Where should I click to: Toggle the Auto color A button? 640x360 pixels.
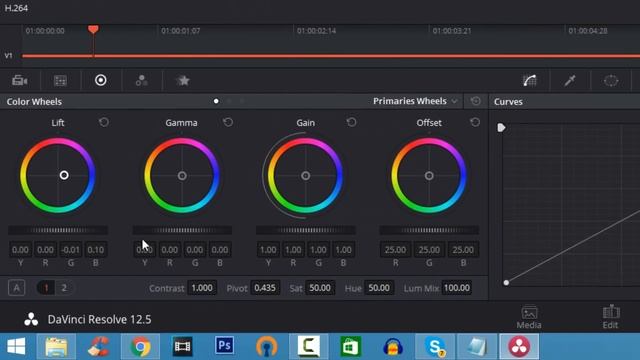tap(16, 288)
